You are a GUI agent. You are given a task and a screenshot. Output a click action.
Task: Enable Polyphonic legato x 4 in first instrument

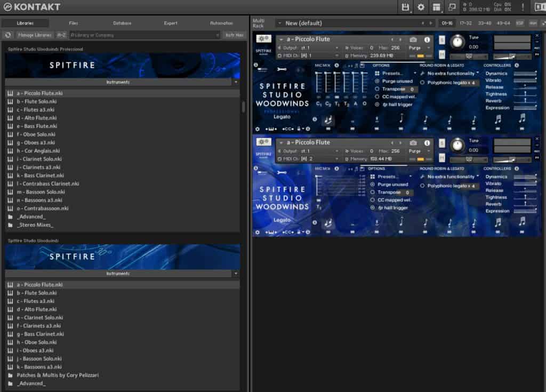422,83
